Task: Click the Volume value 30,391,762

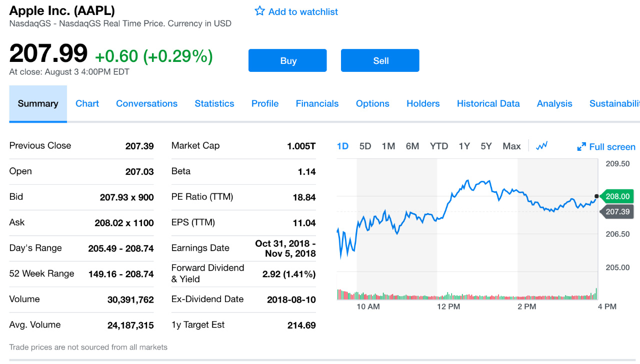Action: tap(130, 300)
